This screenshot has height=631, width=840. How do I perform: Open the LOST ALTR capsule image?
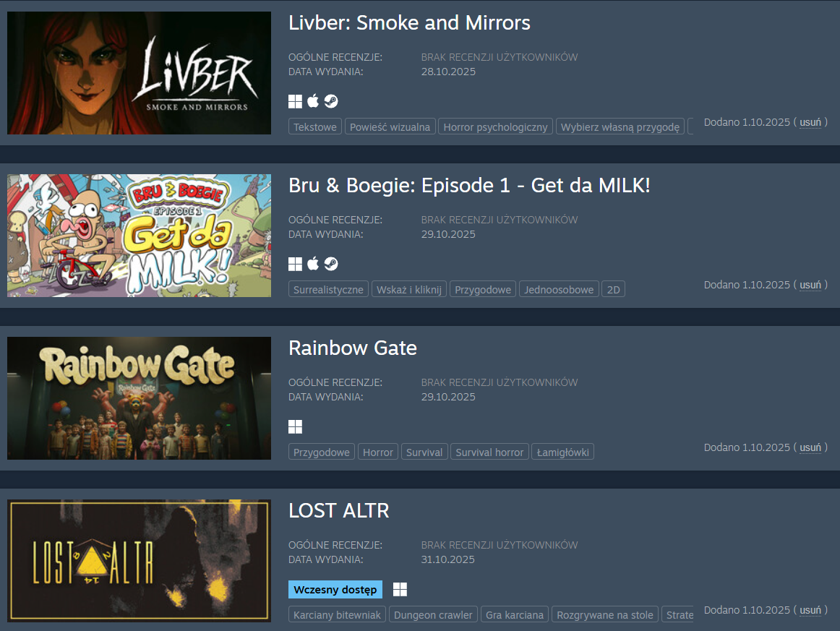(x=139, y=561)
